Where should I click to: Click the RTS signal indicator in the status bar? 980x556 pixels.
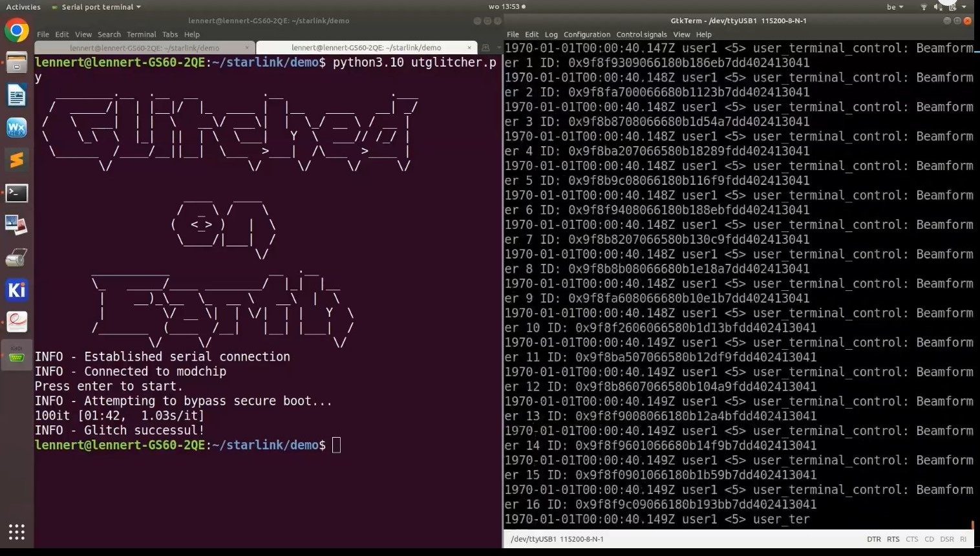tap(893, 539)
